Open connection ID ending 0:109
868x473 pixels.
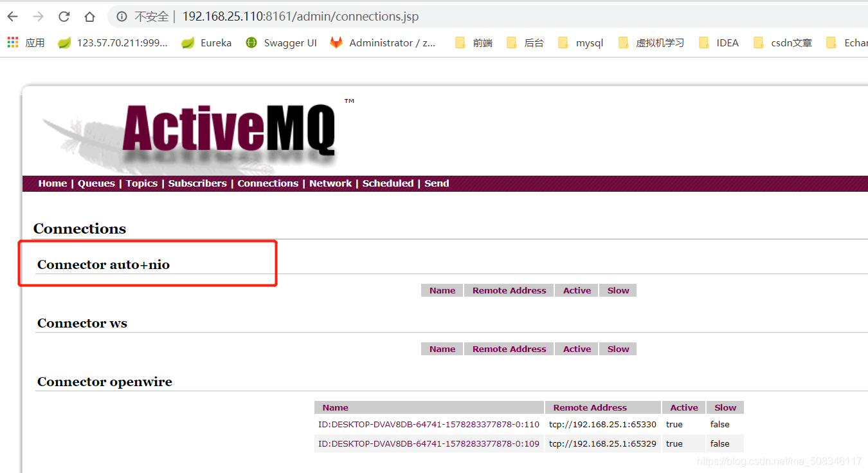click(429, 444)
